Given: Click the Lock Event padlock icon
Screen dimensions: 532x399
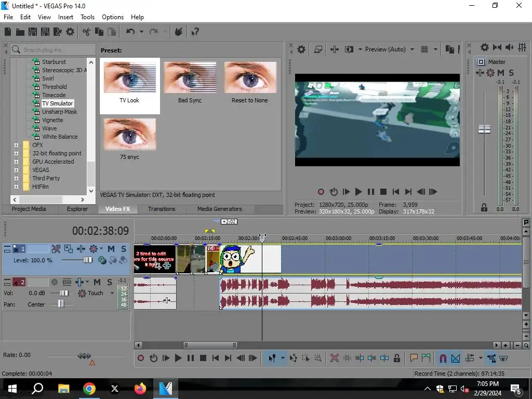Looking at the screenshot, I should point(396,358).
